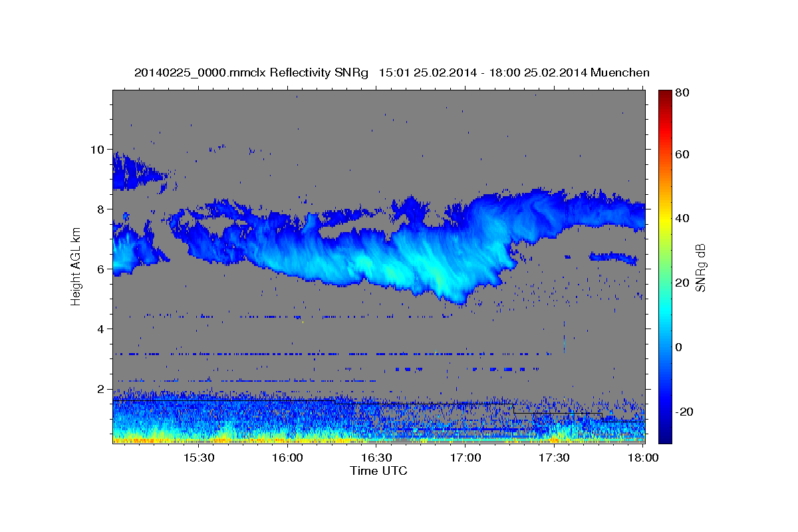Click the 16:30 time tick label

click(x=376, y=458)
